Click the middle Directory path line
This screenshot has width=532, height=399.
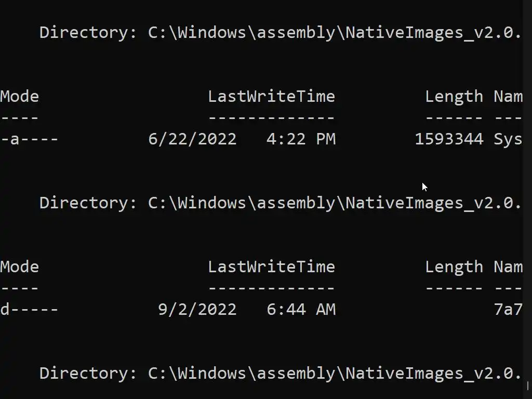pos(281,203)
